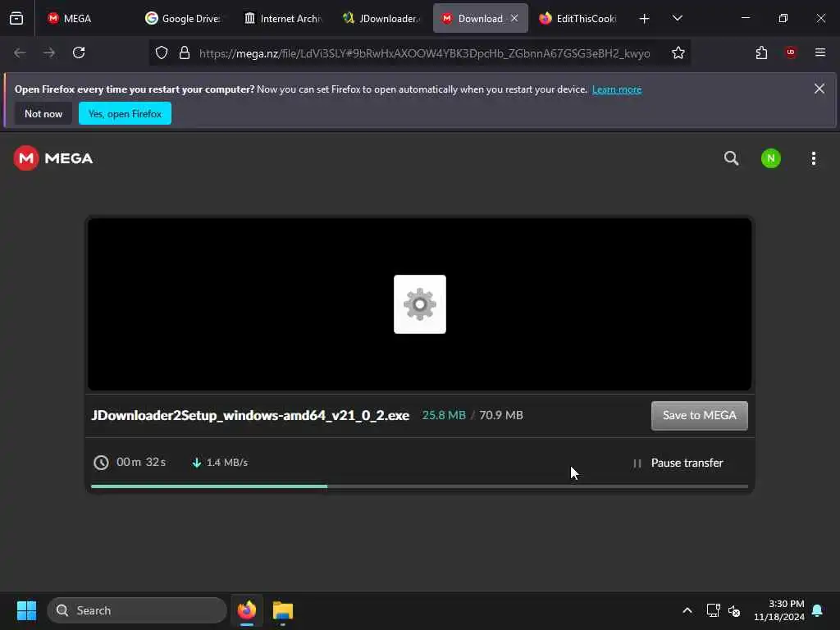The width and height of the screenshot is (840, 630).
Task: Go forward to the next page
Action: click(49, 52)
